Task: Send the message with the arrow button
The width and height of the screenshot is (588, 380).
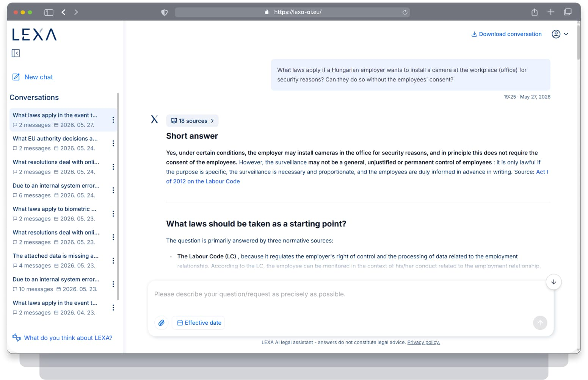Action: (540, 323)
